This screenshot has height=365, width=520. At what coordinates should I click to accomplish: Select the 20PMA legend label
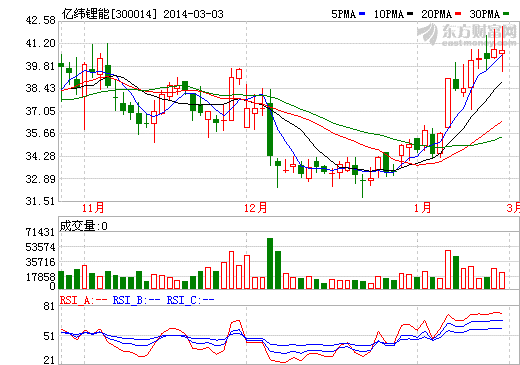[x=437, y=14]
